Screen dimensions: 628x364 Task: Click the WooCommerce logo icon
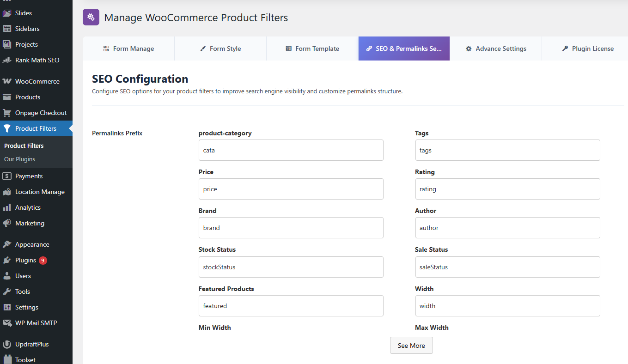pyautogui.click(x=7, y=81)
